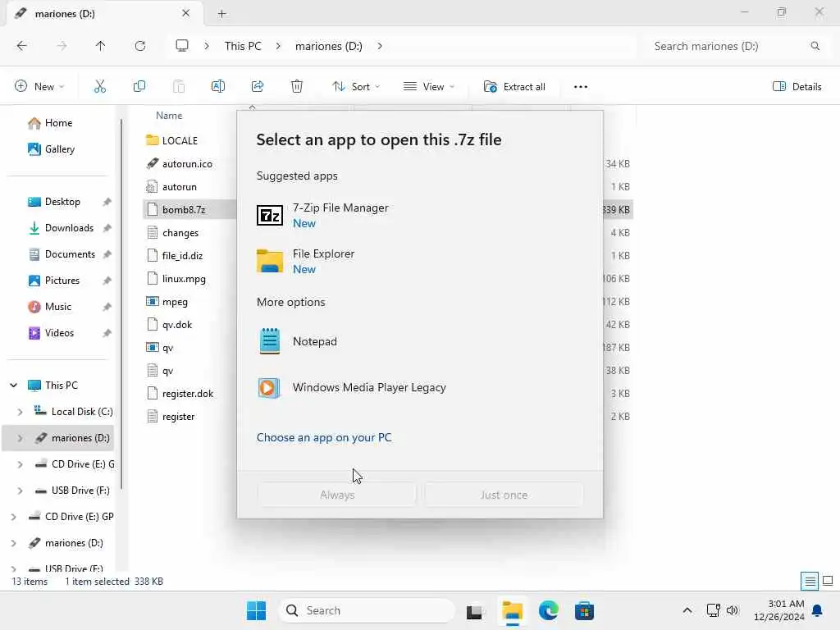Open Pictures quick access folder

tap(62, 281)
